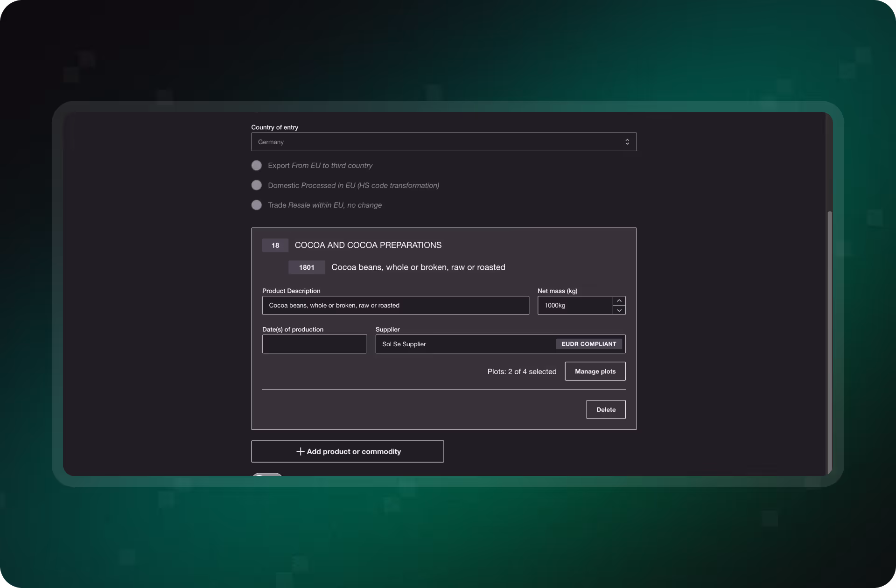This screenshot has height=588, width=896.
Task: Toggle the switch below Add product
Action: (267, 475)
